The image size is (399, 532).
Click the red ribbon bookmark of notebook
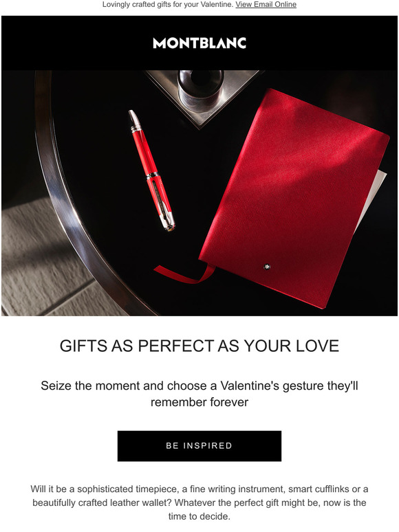pos(185,274)
